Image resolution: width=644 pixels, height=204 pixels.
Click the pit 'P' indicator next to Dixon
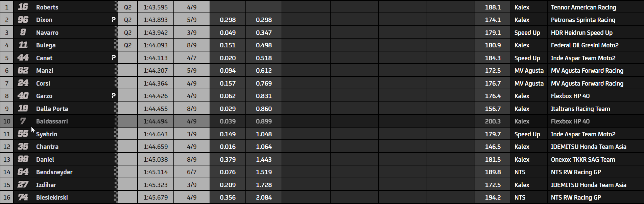(114, 20)
